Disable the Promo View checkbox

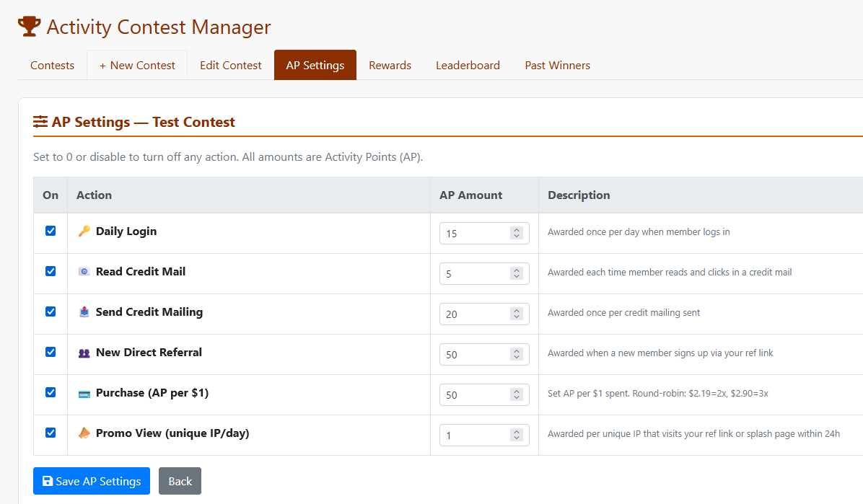[x=51, y=433]
